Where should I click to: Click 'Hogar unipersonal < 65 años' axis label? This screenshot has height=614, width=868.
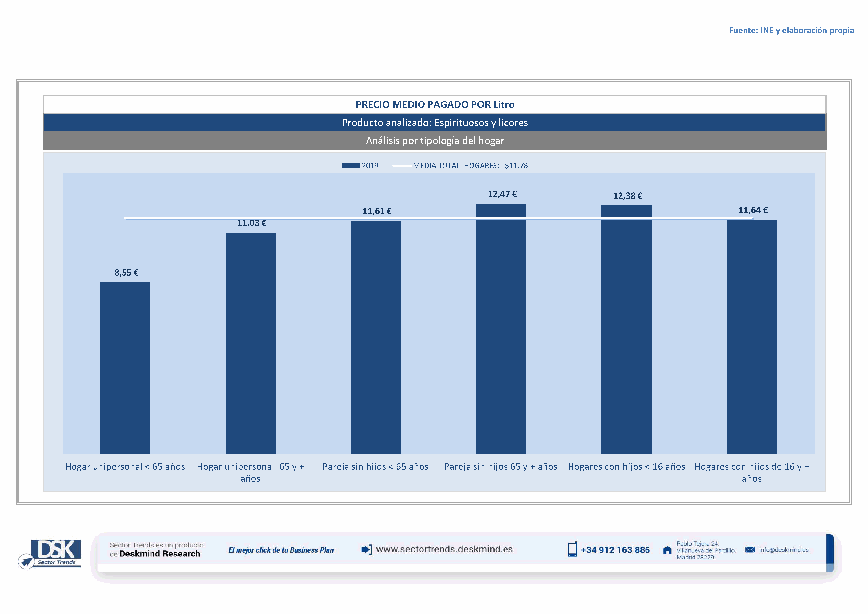(125, 466)
